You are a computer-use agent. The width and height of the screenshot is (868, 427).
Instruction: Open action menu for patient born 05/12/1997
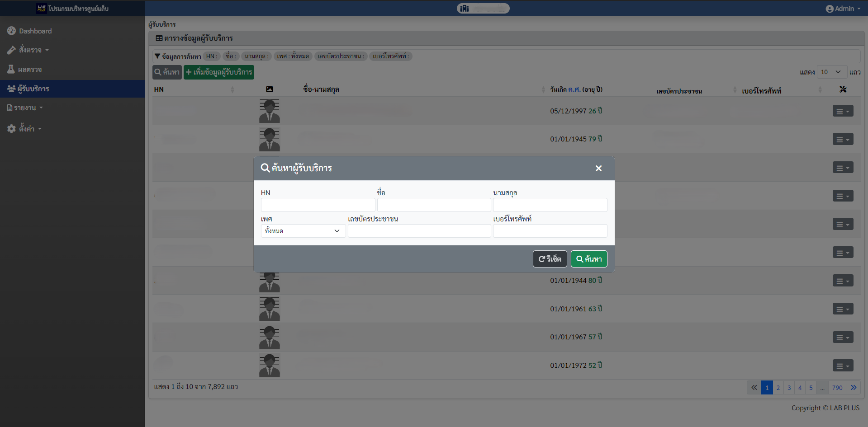pos(843,111)
